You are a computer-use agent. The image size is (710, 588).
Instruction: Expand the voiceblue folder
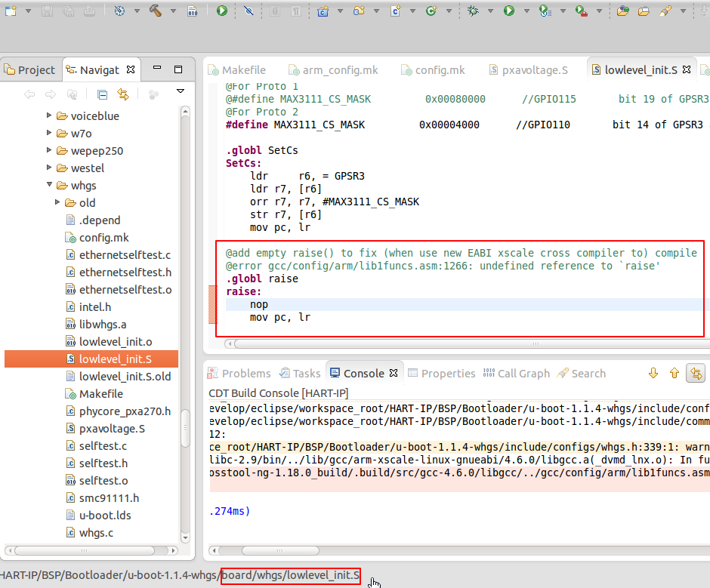pos(50,116)
